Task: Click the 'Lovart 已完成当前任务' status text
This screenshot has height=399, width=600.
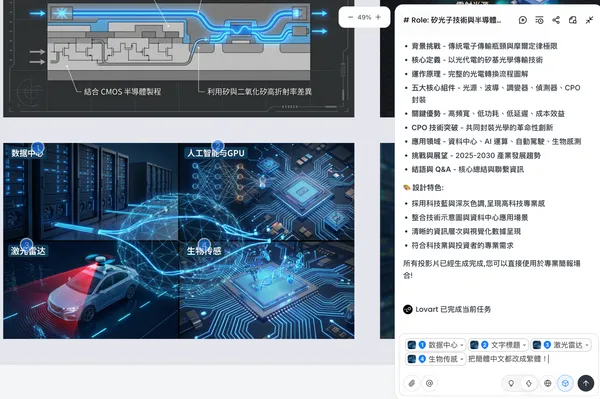Action: [x=453, y=309]
